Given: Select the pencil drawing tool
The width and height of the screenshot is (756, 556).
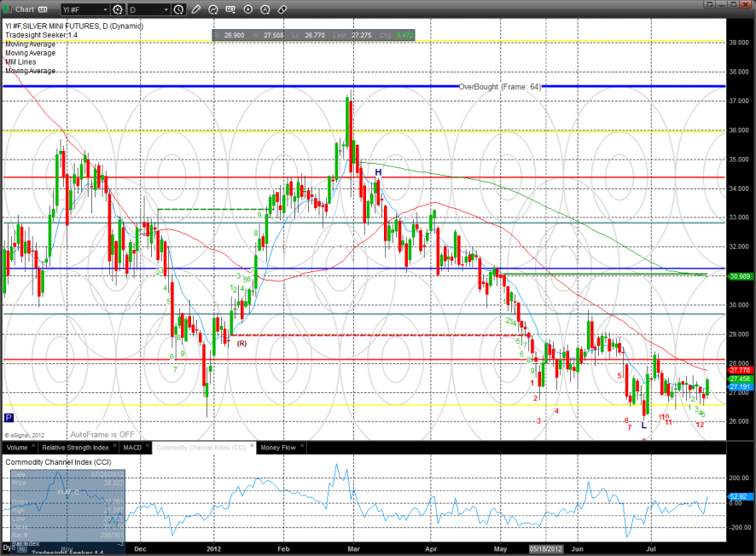Looking at the screenshot, I should click(x=196, y=9).
